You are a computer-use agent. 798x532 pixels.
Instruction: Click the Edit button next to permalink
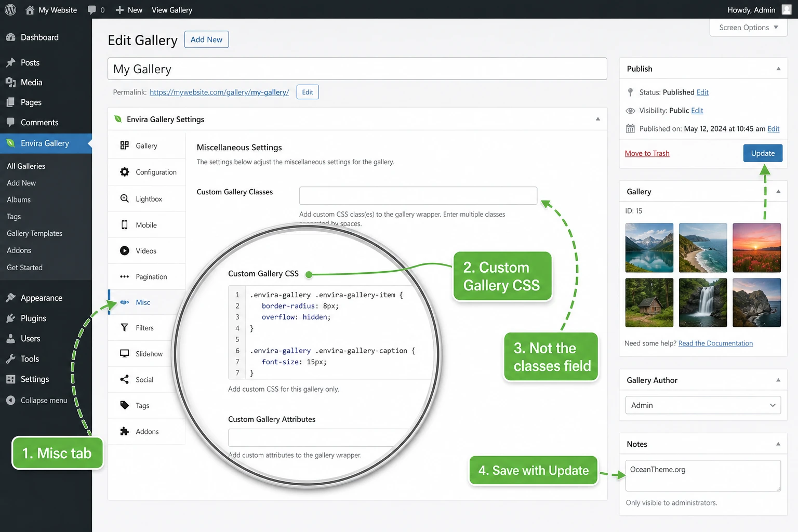[308, 92]
